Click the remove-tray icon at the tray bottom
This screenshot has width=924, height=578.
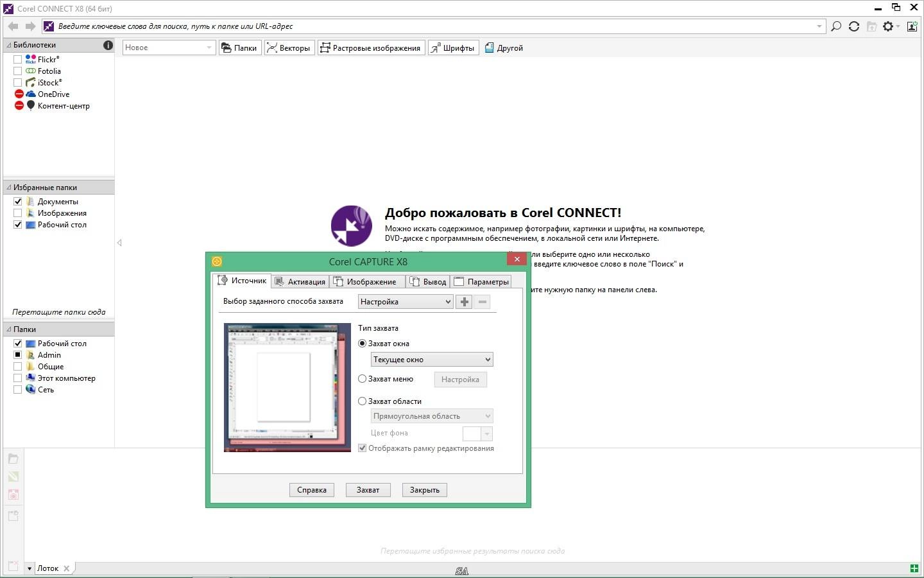pos(13,566)
